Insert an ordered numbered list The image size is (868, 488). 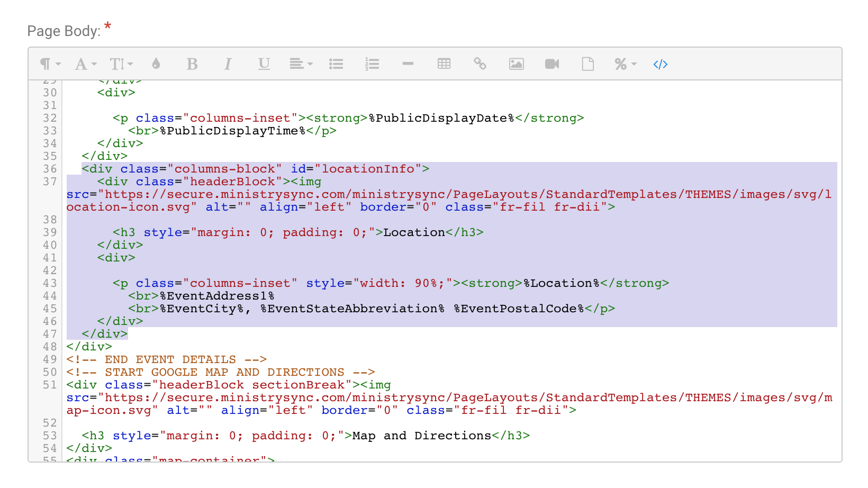[x=372, y=64]
